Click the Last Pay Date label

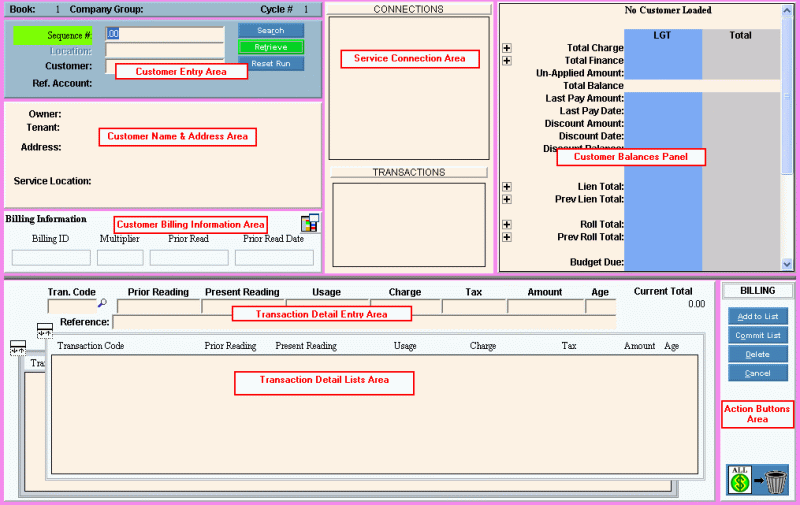tap(591, 111)
